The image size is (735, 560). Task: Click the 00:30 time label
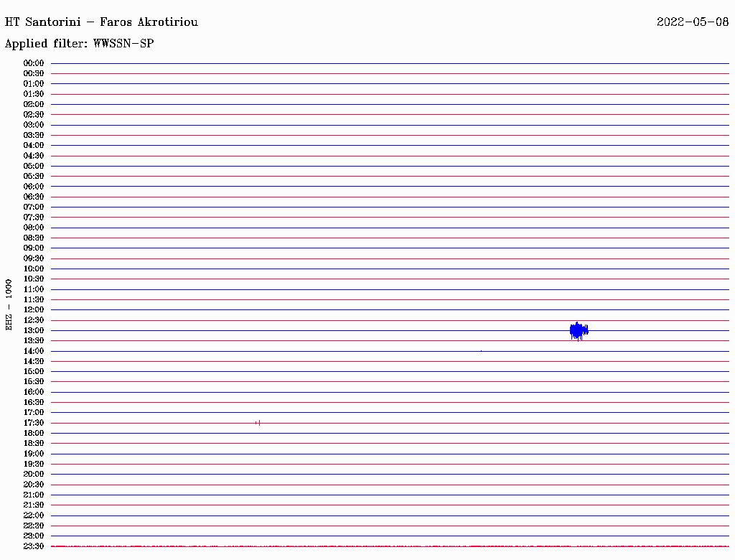pos(34,74)
